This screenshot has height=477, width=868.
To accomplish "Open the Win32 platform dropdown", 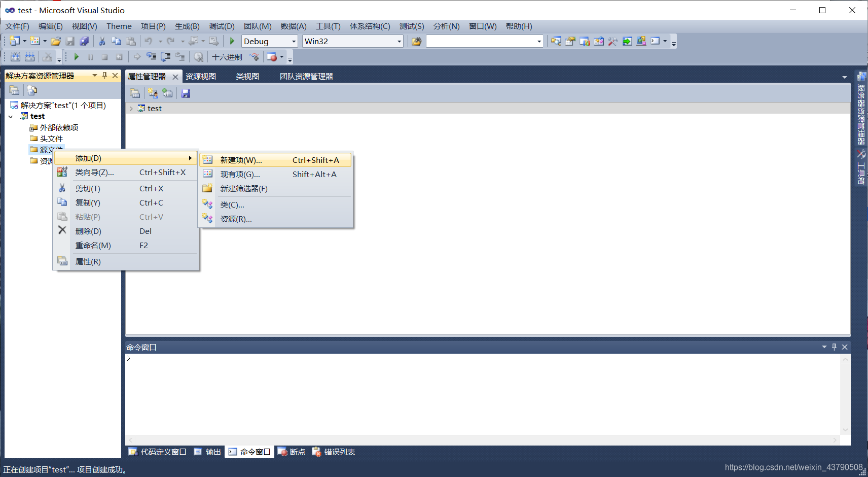I will (x=399, y=42).
